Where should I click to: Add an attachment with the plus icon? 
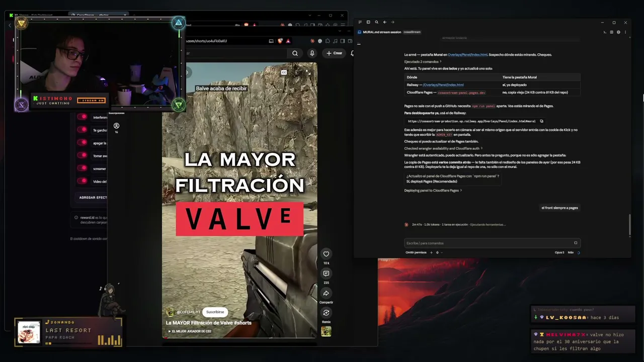click(431, 252)
